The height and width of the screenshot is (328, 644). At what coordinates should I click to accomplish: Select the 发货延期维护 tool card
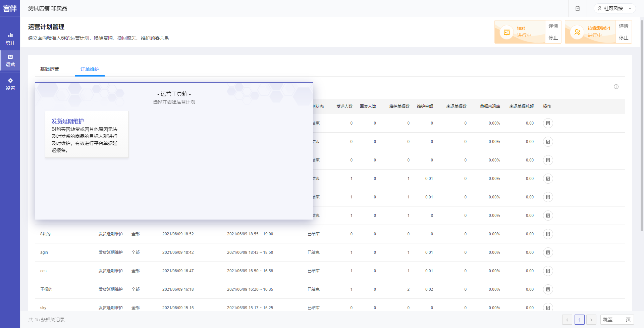[x=87, y=134]
